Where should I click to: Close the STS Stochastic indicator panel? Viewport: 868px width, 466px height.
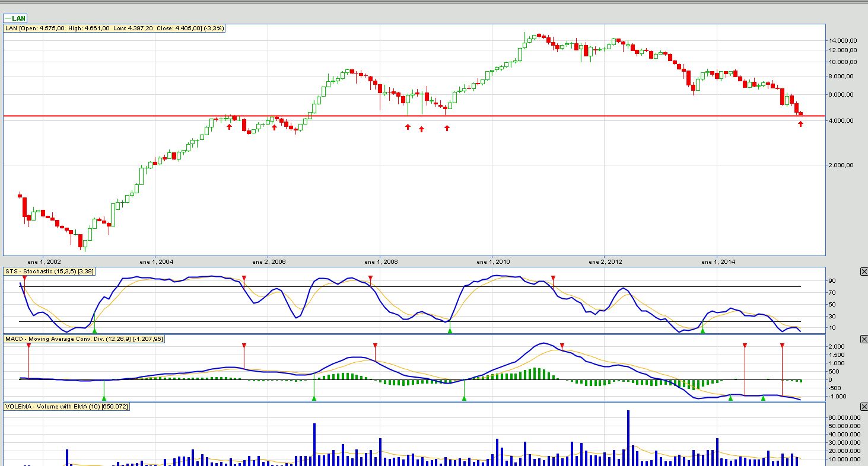(863, 272)
